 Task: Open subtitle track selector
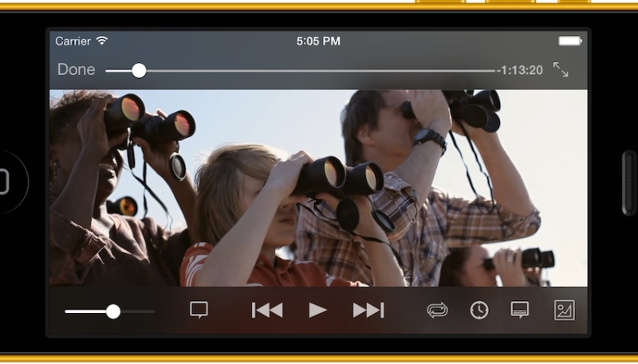[x=520, y=311]
